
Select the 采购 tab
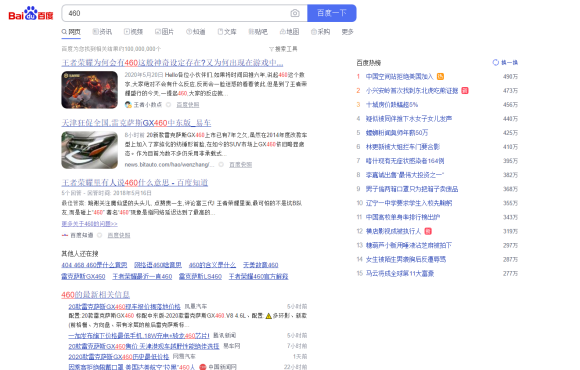coord(320,32)
